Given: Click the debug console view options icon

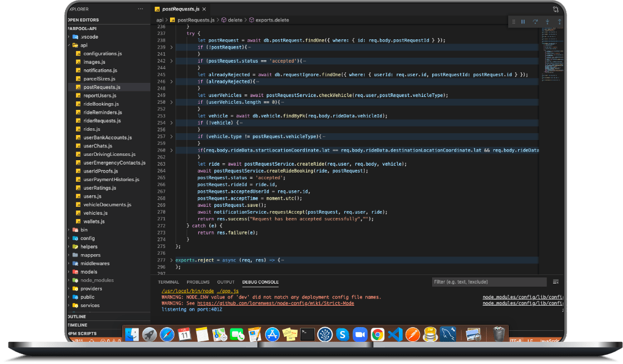Looking at the screenshot, I should pos(555,282).
